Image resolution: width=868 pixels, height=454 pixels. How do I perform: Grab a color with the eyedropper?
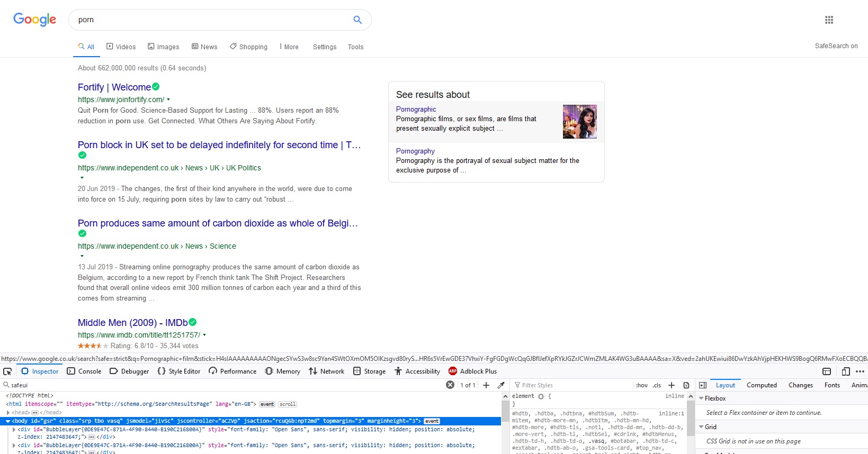coord(501,385)
